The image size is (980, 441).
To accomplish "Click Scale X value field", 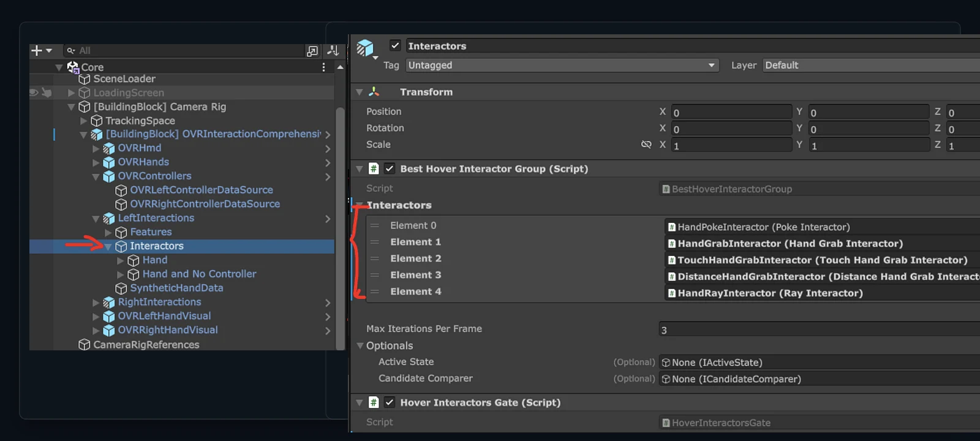I will tap(731, 145).
